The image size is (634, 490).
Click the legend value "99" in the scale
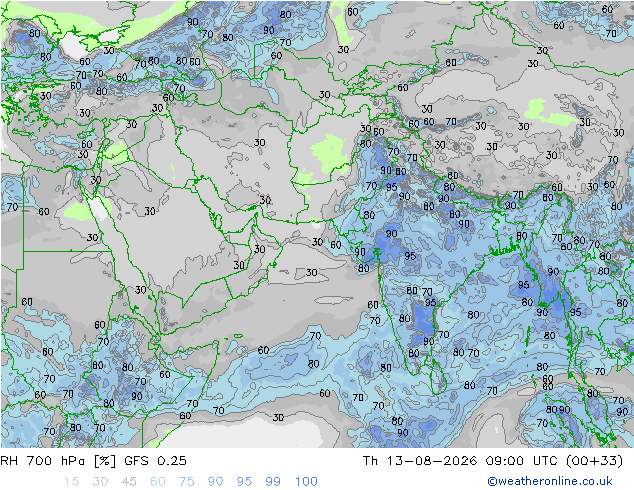point(273,482)
